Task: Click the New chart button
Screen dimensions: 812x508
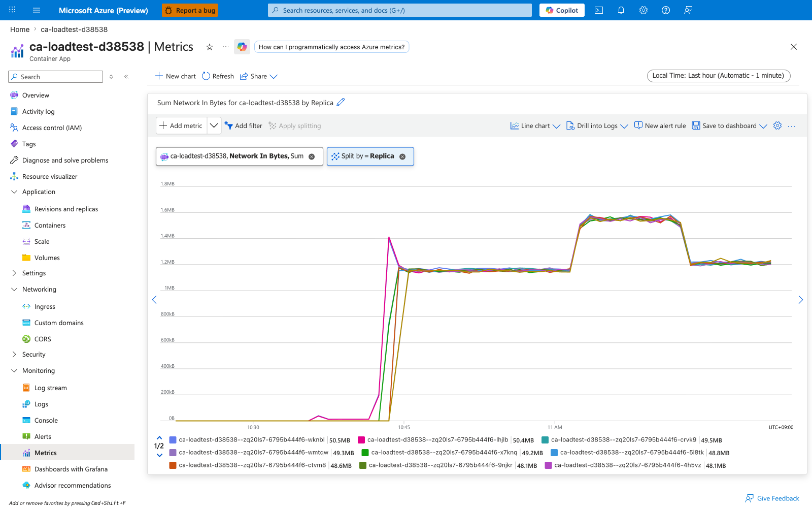Action: pos(175,76)
